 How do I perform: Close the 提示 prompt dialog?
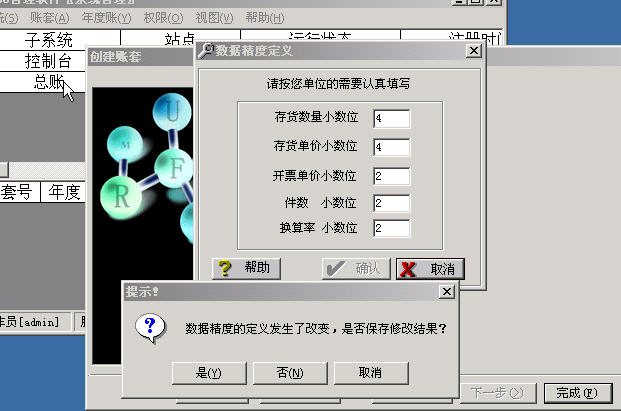(x=447, y=292)
